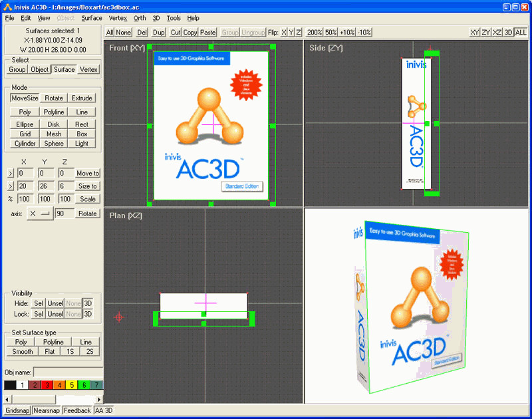Show ALL views layout

click(x=521, y=33)
